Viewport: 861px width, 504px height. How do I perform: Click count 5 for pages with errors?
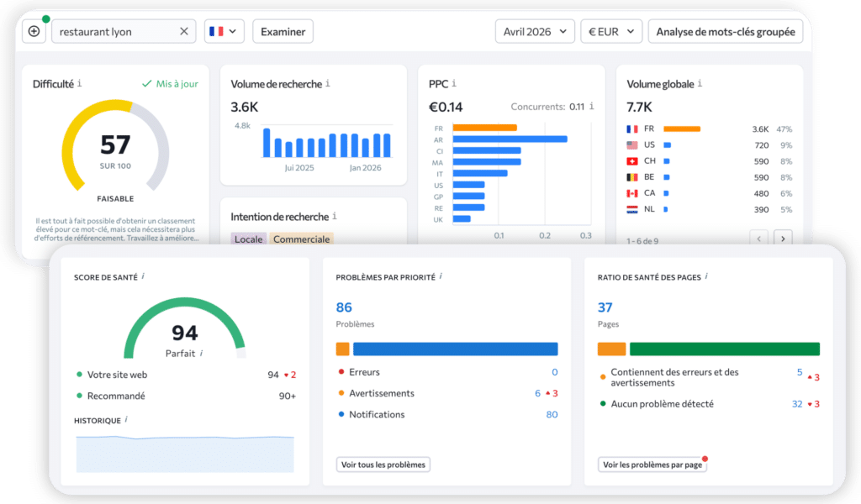point(800,372)
